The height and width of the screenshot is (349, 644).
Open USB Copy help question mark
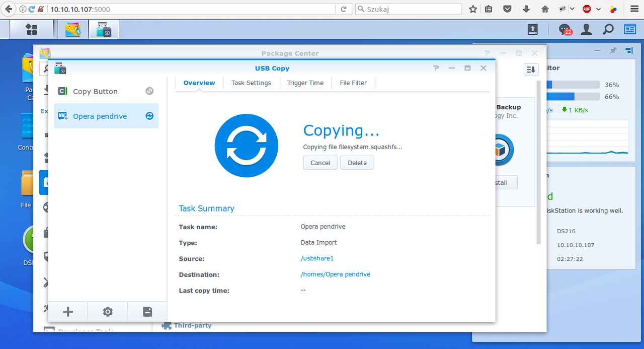[x=436, y=68]
